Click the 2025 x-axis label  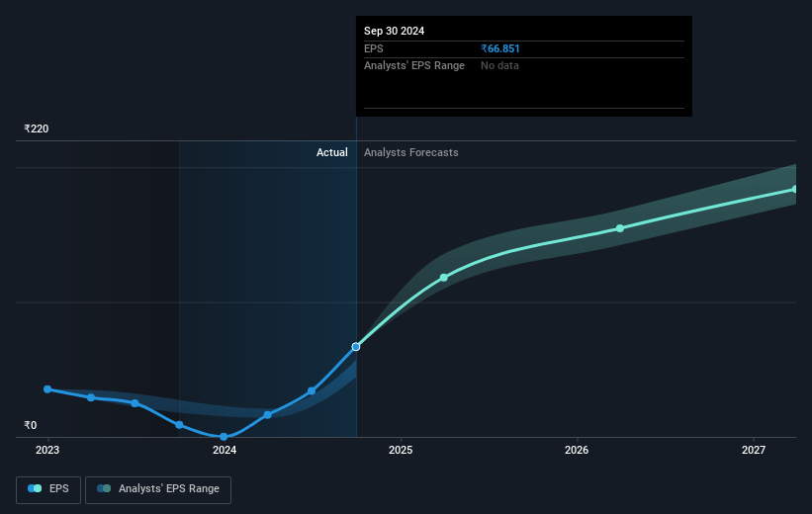pos(401,451)
